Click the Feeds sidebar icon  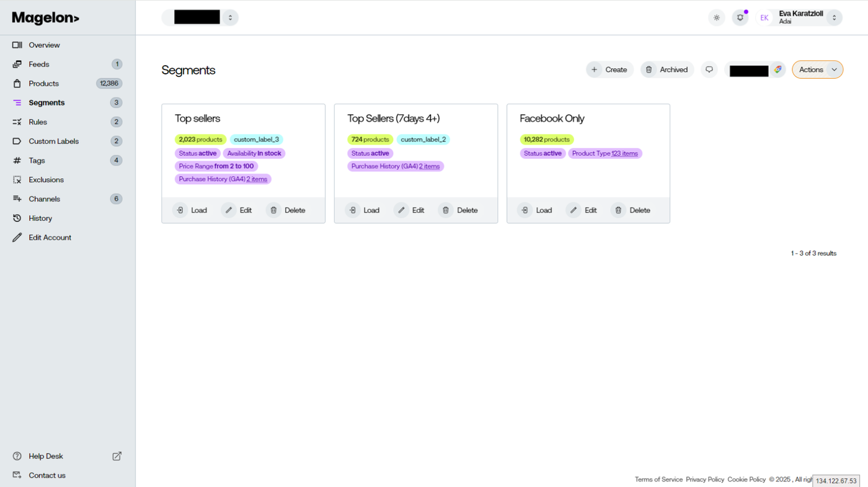[17, 65]
